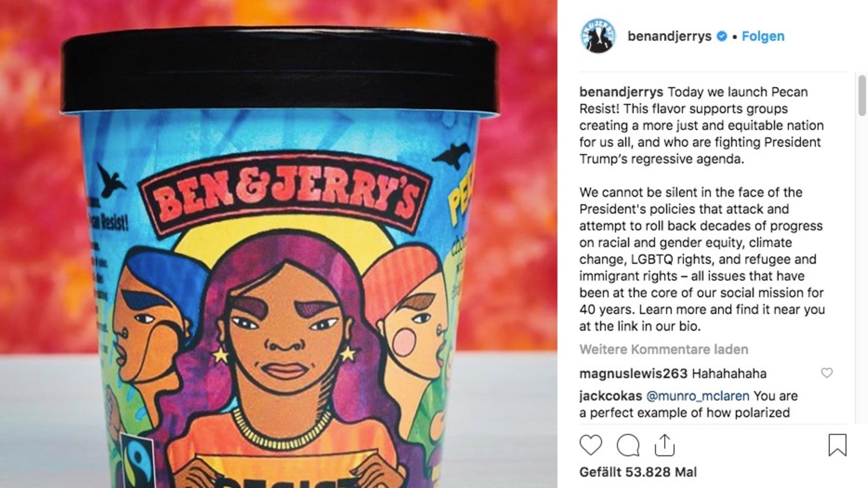Image resolution: width=868 pixels, height=488 pixels.
Task: Click the Ben & Jerry's ice cream photo
Action: point(278,244)
